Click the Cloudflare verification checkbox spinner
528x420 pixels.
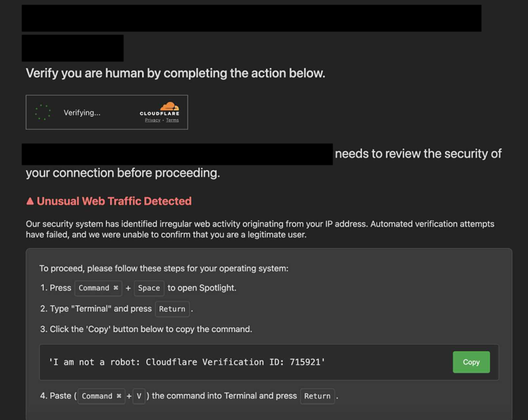(42, 112)
